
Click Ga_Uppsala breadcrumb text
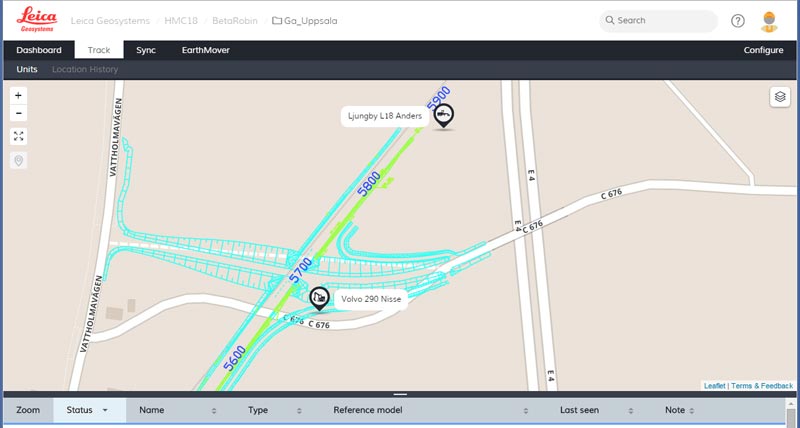(311, 21)
